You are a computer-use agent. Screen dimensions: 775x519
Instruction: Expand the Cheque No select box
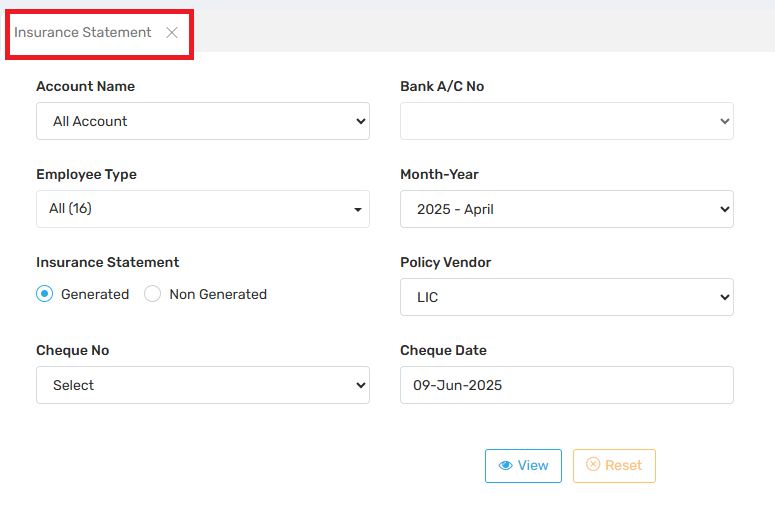pos(202,385)
